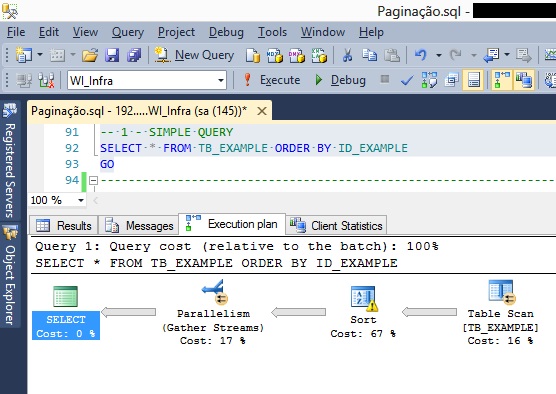Select the Execution plan tab
This screenshot has width=556, height=394.
pos(232,224)
